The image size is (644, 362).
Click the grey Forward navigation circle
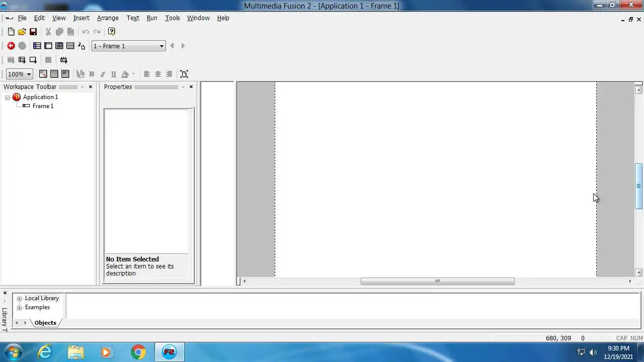[x=22, y=46]
